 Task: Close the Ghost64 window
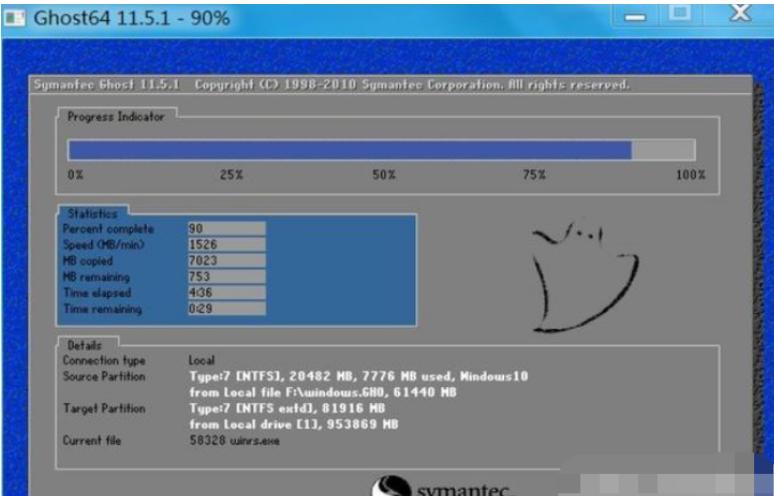[740, 12]
